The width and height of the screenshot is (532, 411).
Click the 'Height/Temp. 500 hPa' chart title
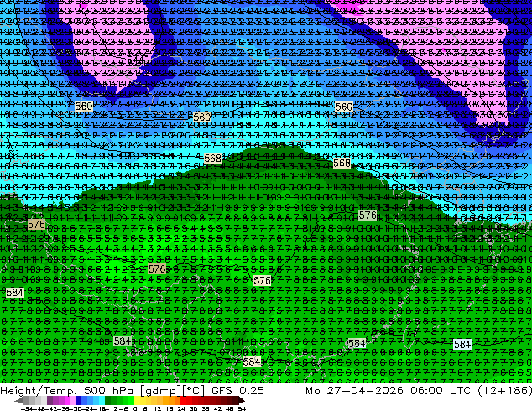69,390
